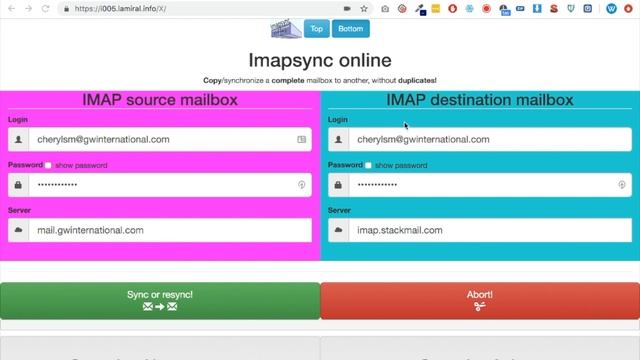Screen dimensions: 640x360
Task: Open the blue download arrow extension
Action: pos(537,9)
